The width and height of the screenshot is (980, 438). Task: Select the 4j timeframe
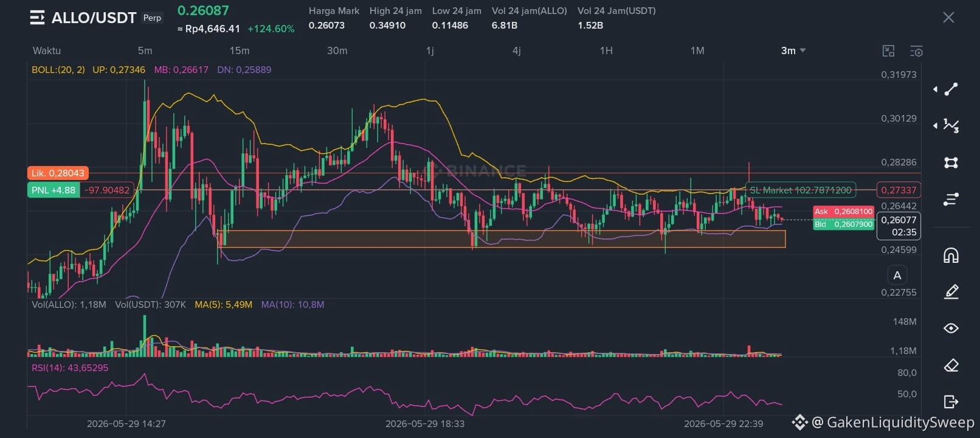coord(517,50)
